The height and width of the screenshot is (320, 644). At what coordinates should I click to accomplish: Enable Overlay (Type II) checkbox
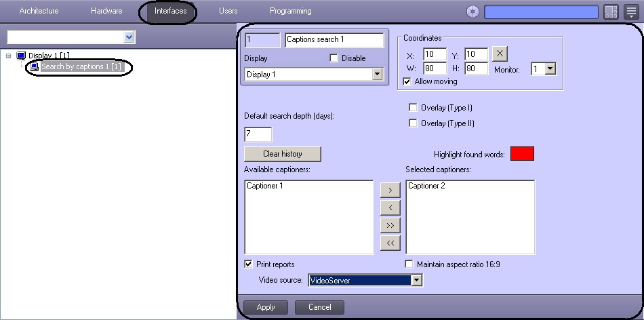(414, 123)
